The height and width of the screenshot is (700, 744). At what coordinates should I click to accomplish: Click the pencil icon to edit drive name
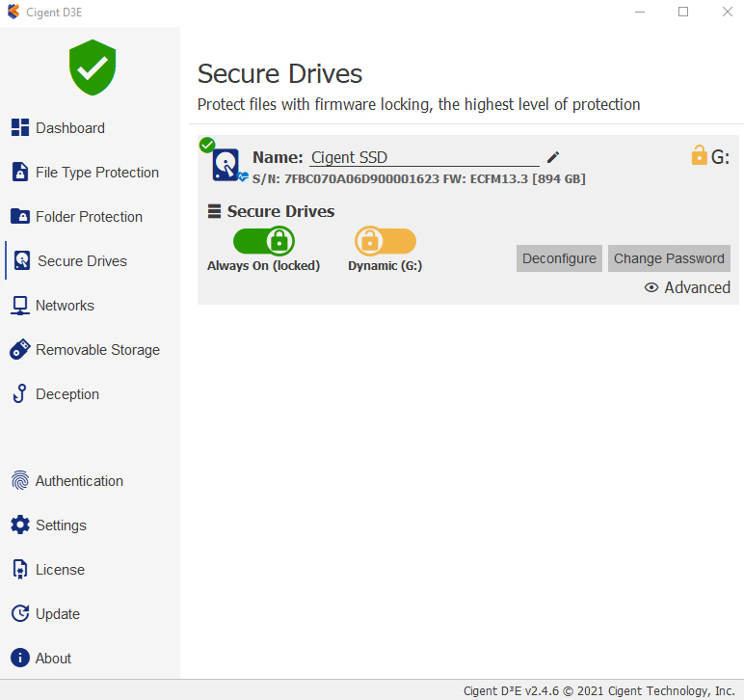click(x=553, y=157)
